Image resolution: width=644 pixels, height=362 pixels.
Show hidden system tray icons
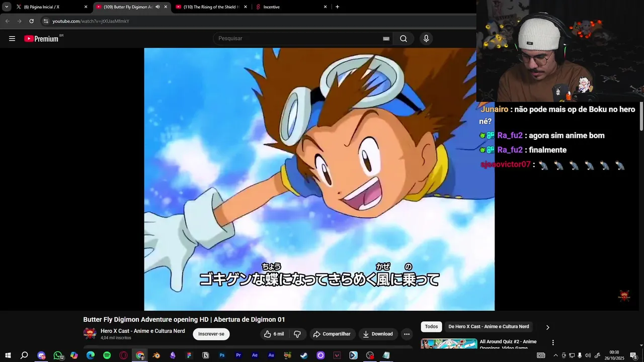[x=555, y=355]
